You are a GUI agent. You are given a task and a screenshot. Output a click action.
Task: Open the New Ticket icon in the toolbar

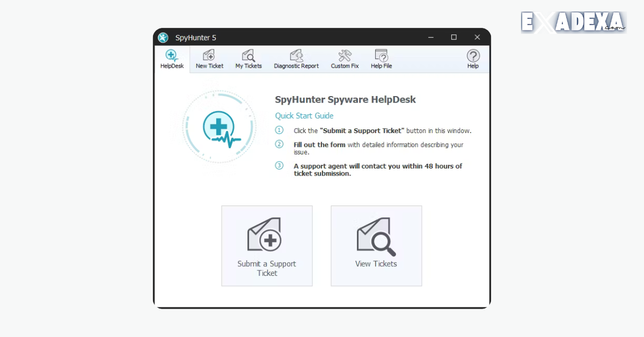coord(209,55)
